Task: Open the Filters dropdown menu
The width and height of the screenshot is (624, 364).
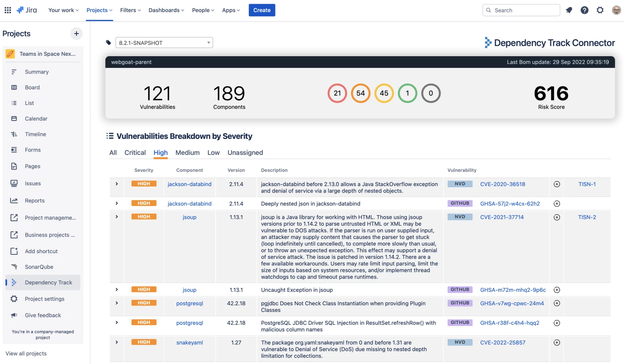Action: click(130, 10)
